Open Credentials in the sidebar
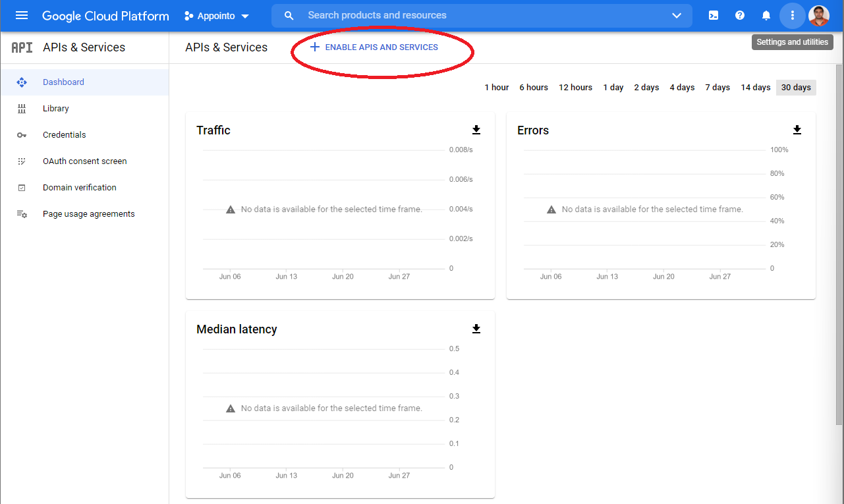The image size is (844, 504). 84,135
